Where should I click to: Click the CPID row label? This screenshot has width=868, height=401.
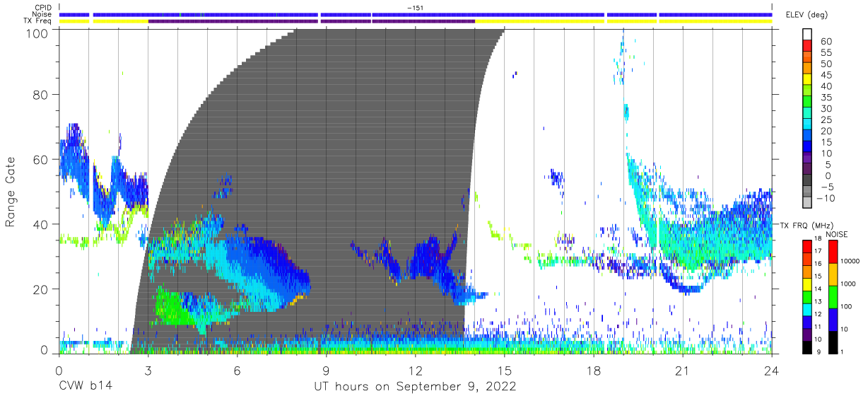pos(42,7)
